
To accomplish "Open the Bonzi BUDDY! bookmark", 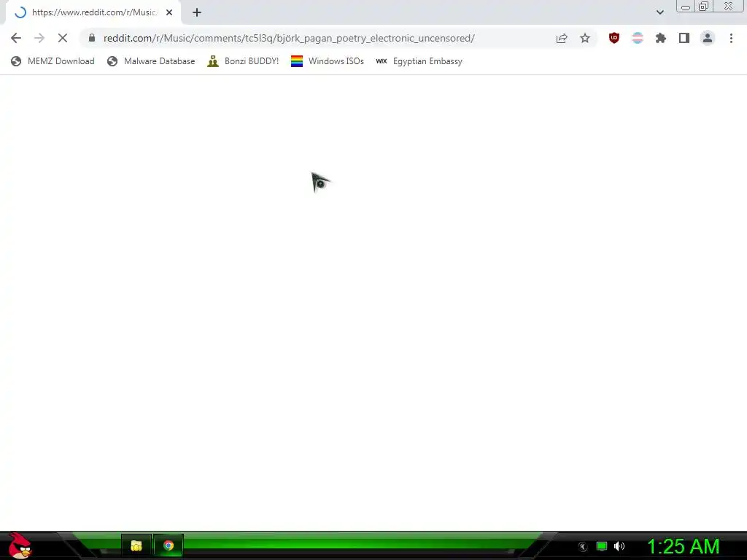I will tap(243, 61).
